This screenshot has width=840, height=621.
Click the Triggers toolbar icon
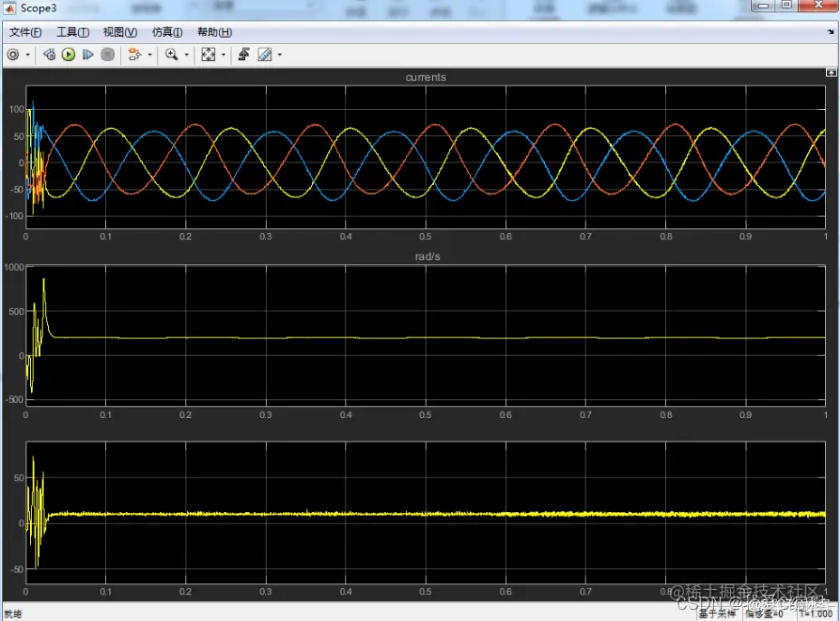click(x=243, y=54)
